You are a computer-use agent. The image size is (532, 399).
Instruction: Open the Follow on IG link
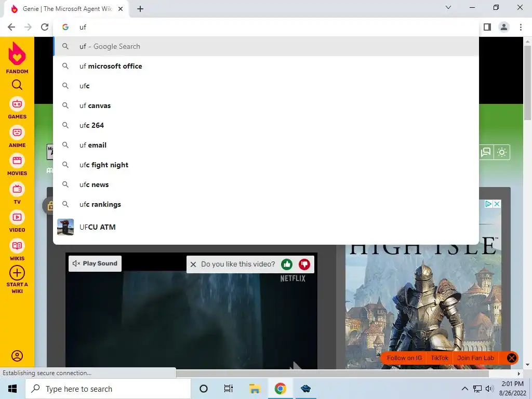click(404, 358)
